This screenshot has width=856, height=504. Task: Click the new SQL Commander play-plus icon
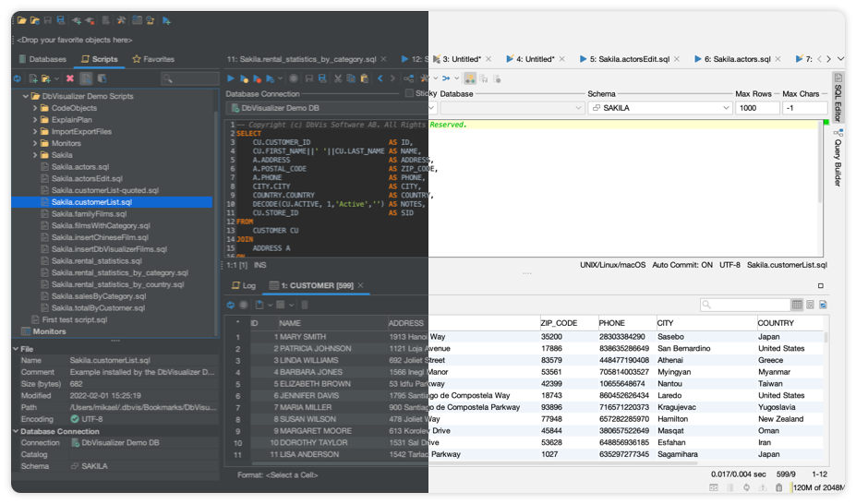[x=166, y=20]
